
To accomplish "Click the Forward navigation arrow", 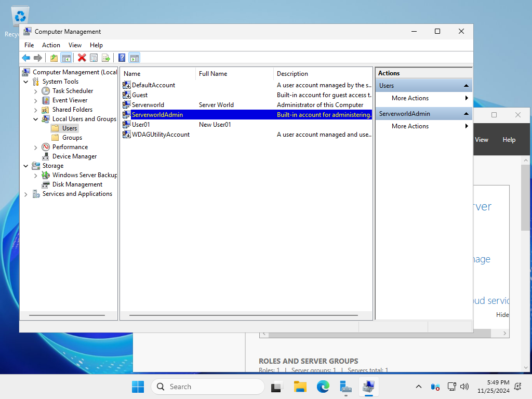I will click(x=38, y=58).
